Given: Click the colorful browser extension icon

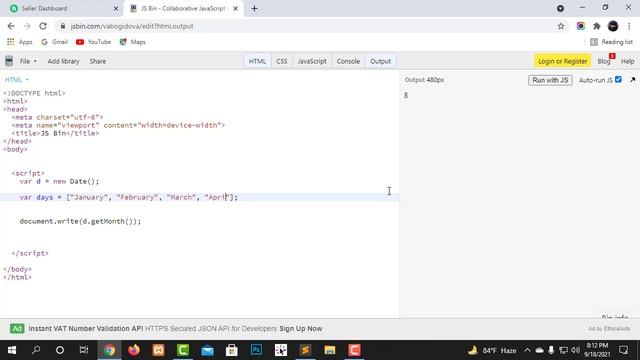Looking at the screenshot, I should pyautogui.click(x=580, y=26).
